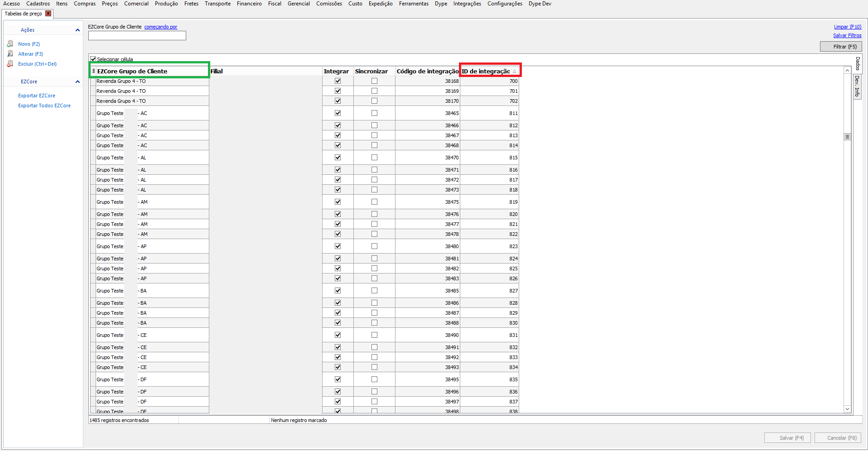Click the Alterar (F3) action link
The image size is (868, 451).
(30, 54)
